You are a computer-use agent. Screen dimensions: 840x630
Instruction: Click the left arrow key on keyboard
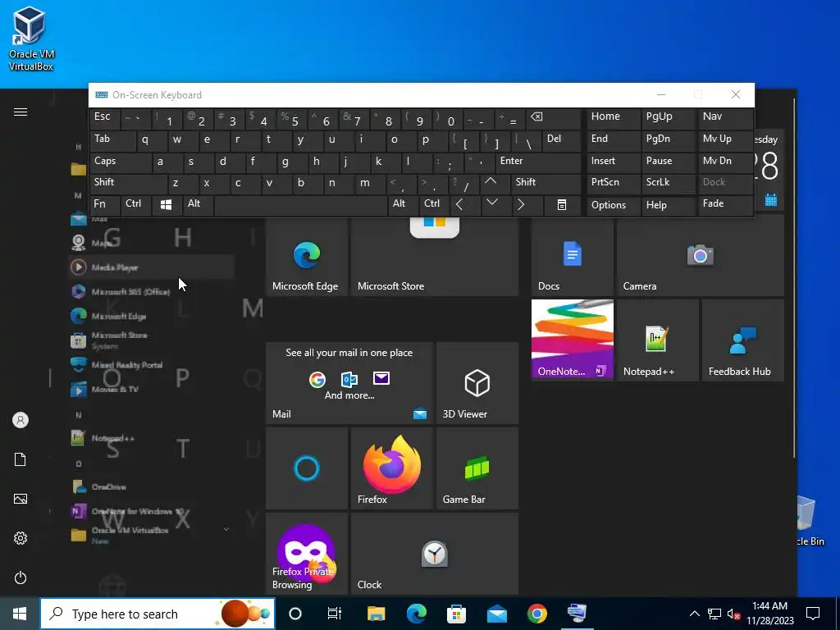coord(465,204)
